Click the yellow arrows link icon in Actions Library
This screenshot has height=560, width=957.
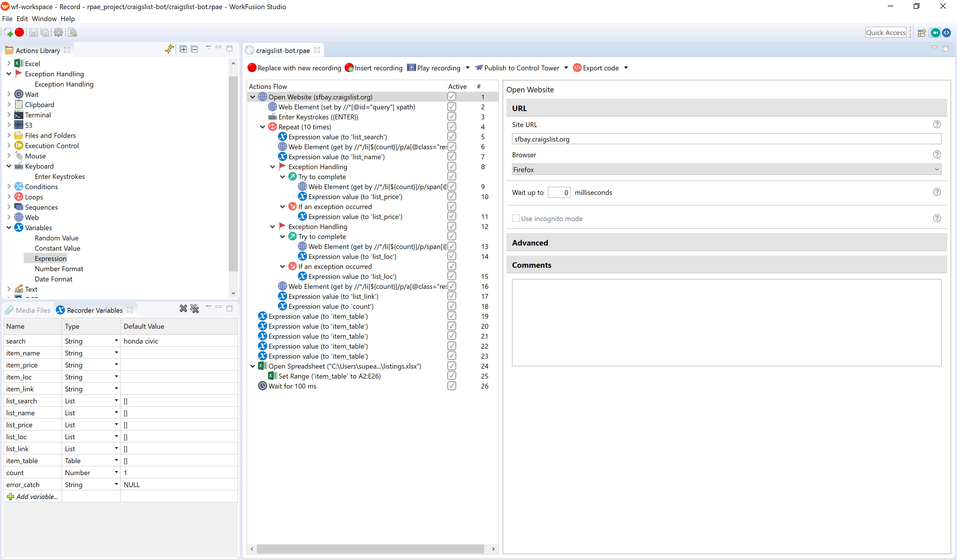pyautogui.click(x=169, y=49)
